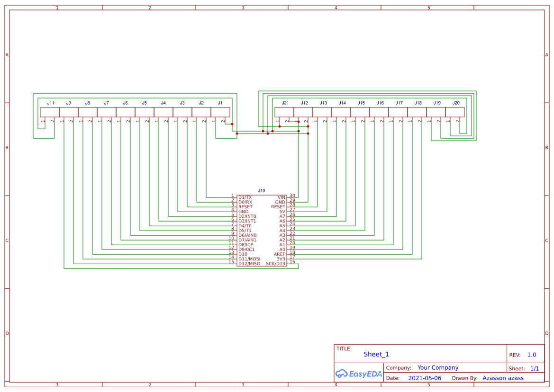Click the date 2021-05-06 field
This screenshot has height=392, width=554.
click(x=426, y=378)
